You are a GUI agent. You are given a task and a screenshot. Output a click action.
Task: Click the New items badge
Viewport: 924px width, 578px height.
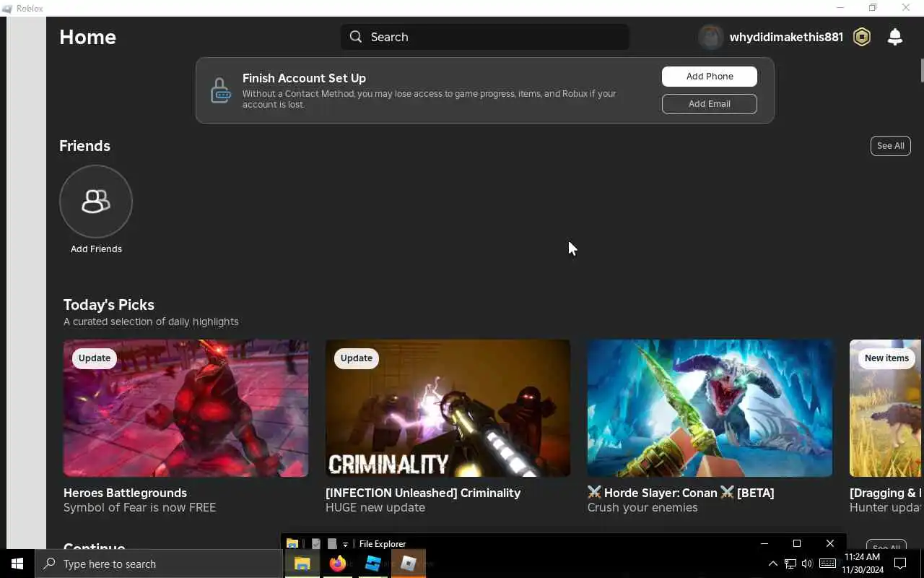pos(886,358)
